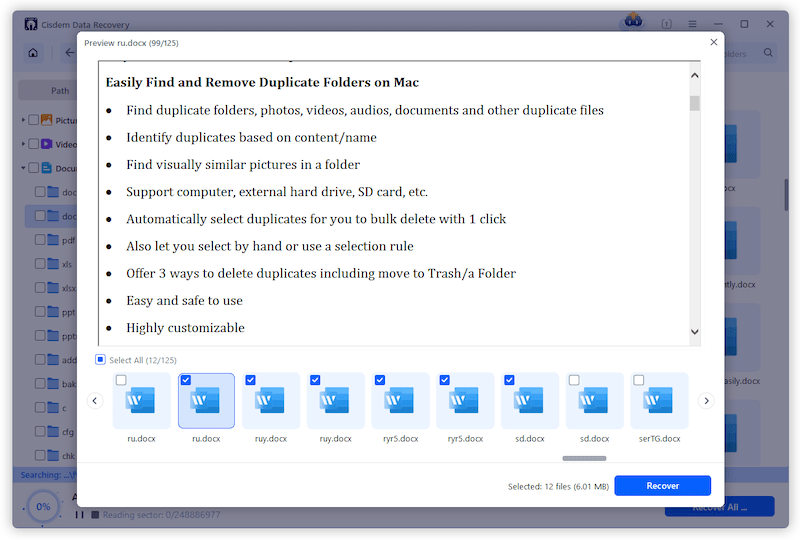Click the main window vertical scrollbar

pyautogui.click(x=786, y=194)
